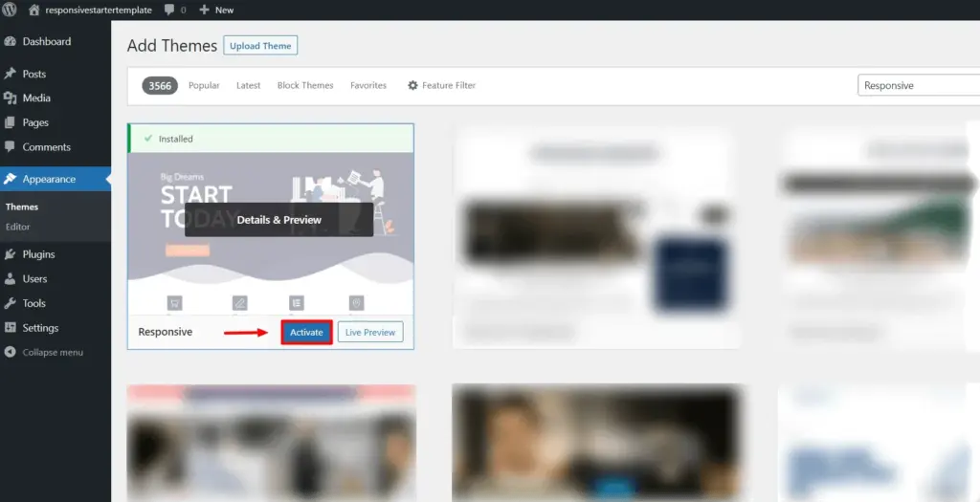Open the theme Editor submenu
Screen dimensions: 980x502
point(17,227)
